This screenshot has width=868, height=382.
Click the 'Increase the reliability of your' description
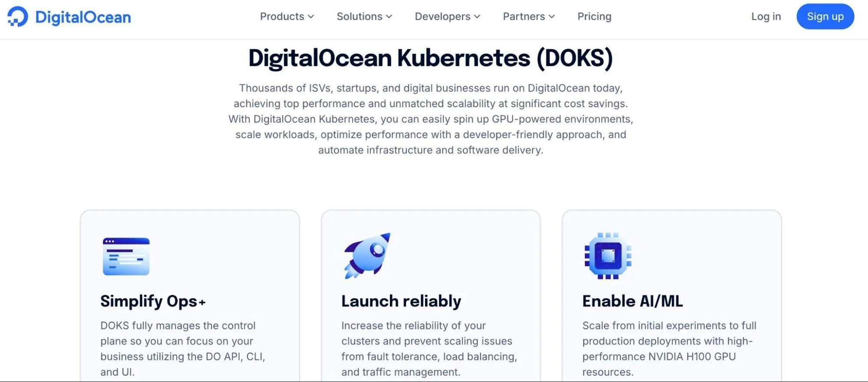[x=429, y=349]
